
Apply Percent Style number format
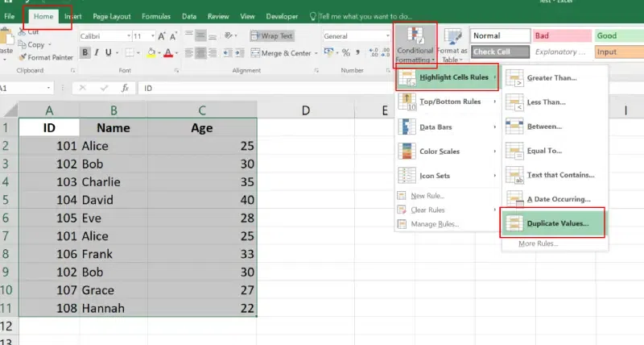click(346, 52)
